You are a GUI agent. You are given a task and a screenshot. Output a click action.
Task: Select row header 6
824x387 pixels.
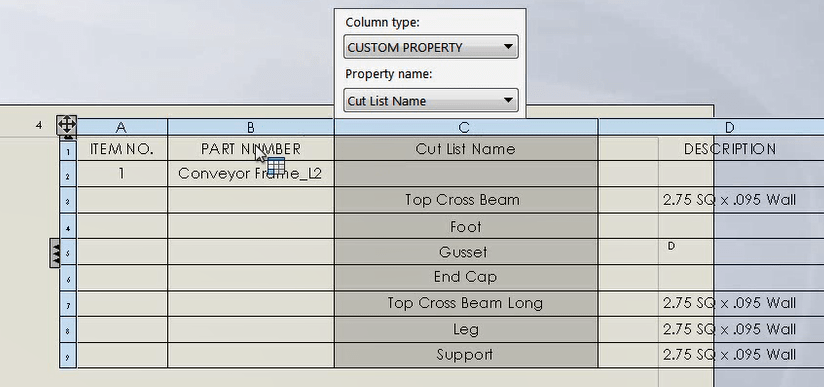[68, 278]
